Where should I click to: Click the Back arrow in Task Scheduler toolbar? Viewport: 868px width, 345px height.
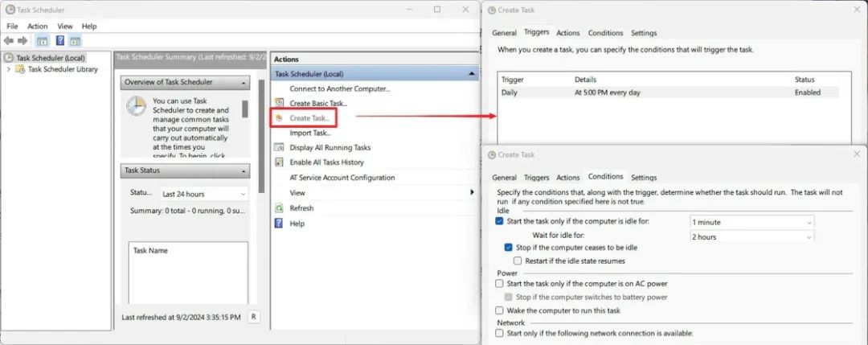(8, 41)
